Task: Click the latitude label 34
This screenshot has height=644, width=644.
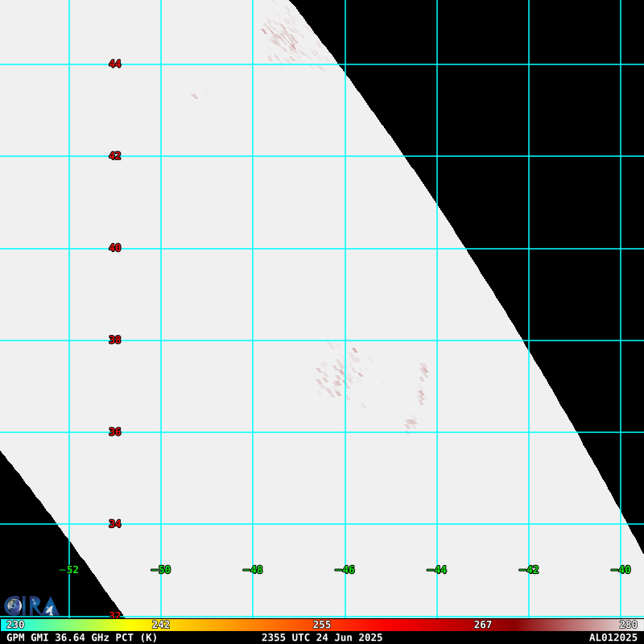Action: [x=115, y=524]
